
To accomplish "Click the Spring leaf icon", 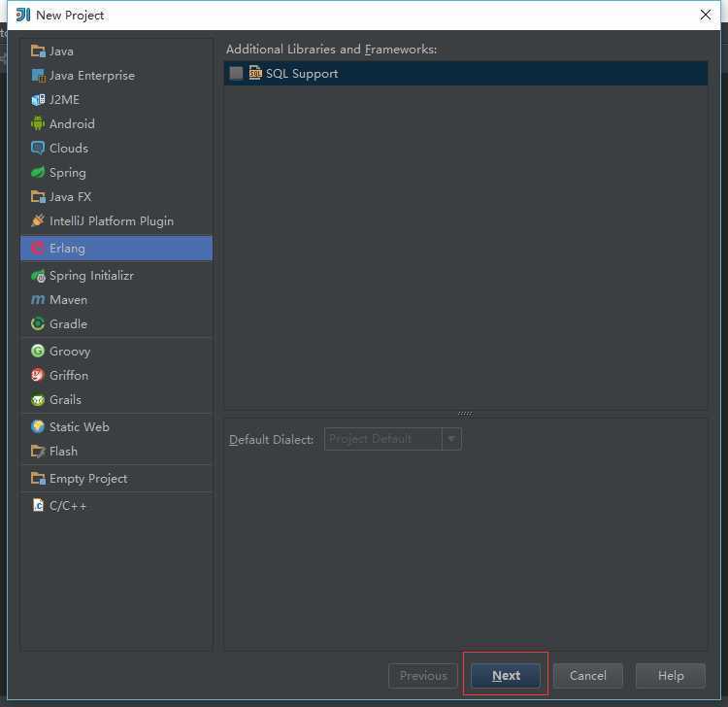I will click(38, 172).
